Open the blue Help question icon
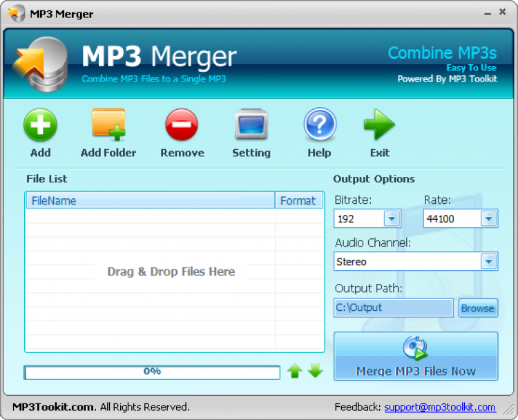Screen dimensions: 518x420 point(320,124)
